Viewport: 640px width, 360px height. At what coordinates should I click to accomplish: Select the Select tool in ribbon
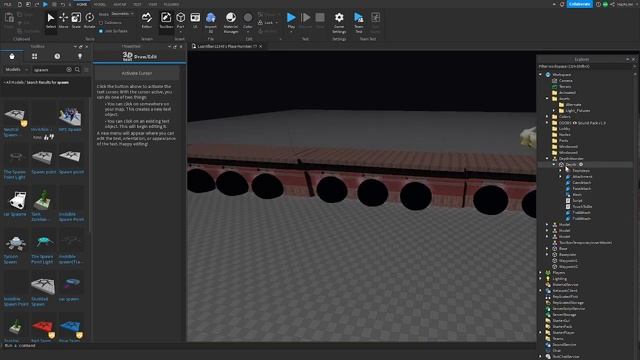51,21
